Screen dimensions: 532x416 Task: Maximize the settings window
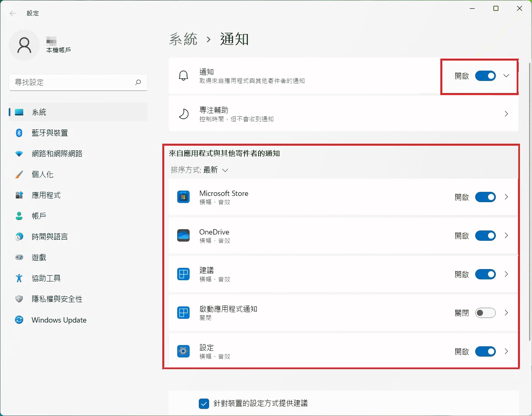[x=496, y=8]
